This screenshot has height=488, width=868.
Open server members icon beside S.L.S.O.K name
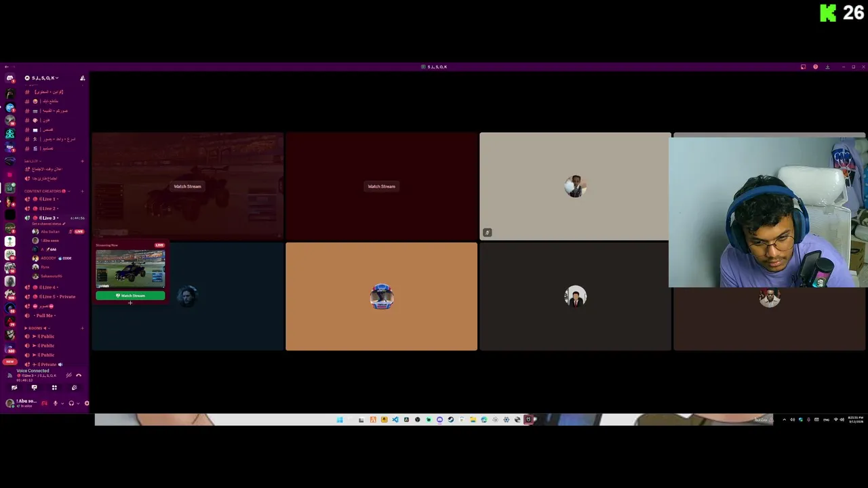pos(83,78)
